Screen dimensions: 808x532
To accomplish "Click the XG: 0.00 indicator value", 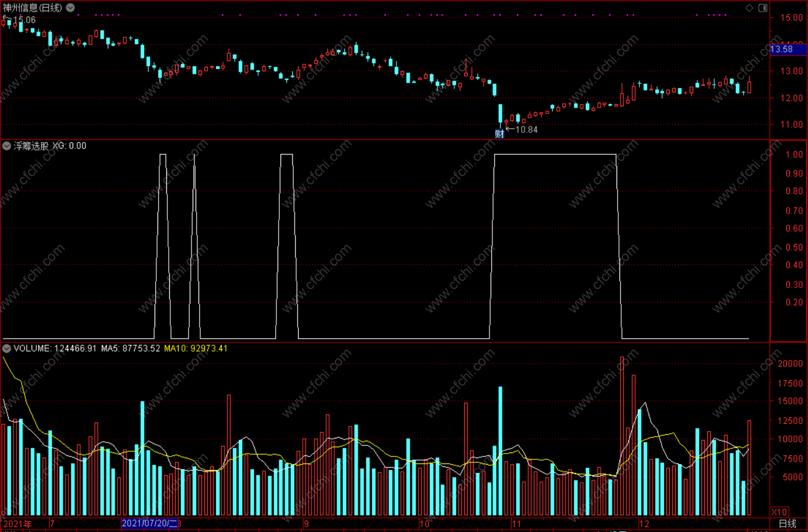I will pyautogui.click(x=69, y=146).
